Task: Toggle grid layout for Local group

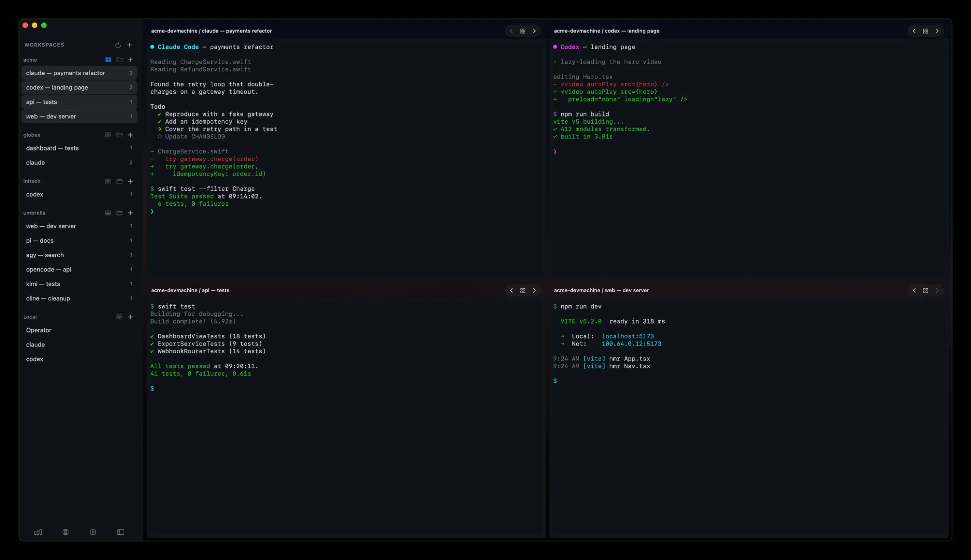Action: point(119,317)
